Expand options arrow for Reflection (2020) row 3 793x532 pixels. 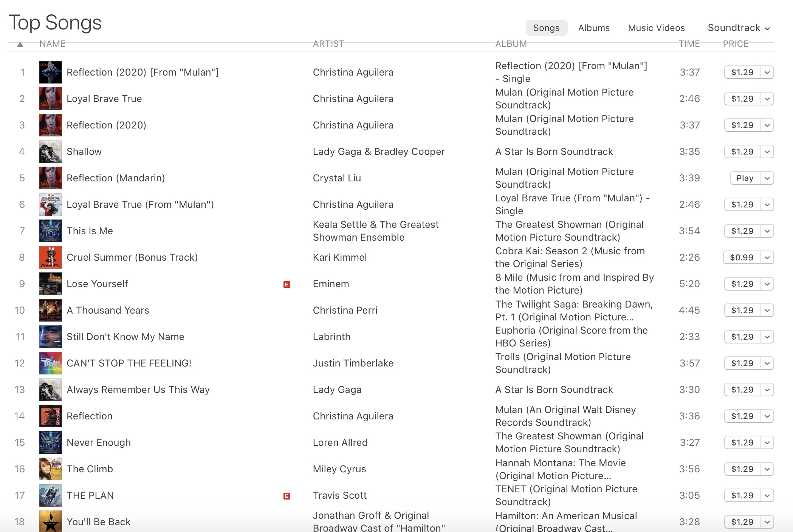[x=767, y=125]
